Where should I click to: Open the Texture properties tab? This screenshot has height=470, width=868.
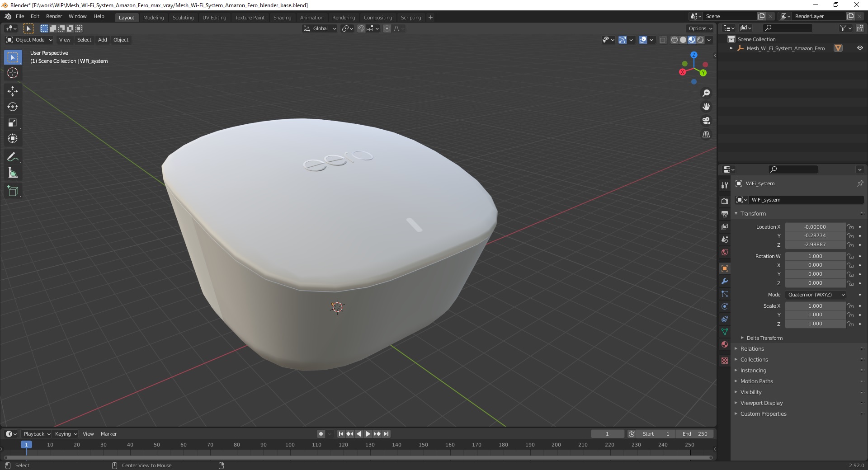click(725, 361)
